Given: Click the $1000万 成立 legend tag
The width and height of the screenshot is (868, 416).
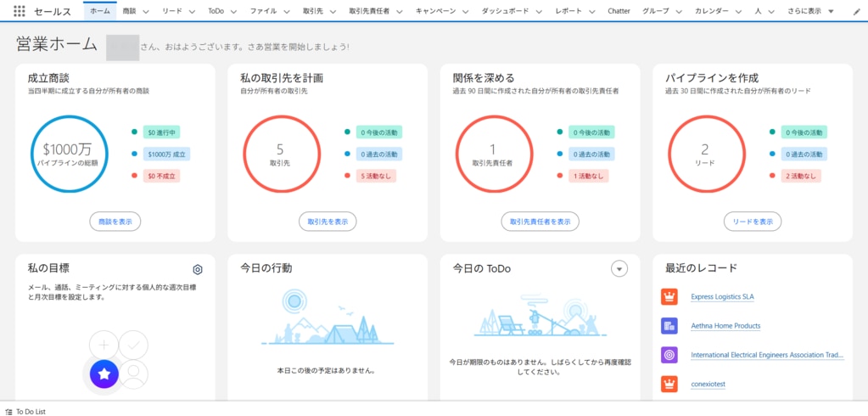Looking at the screenshot, I should click(166, 155).
